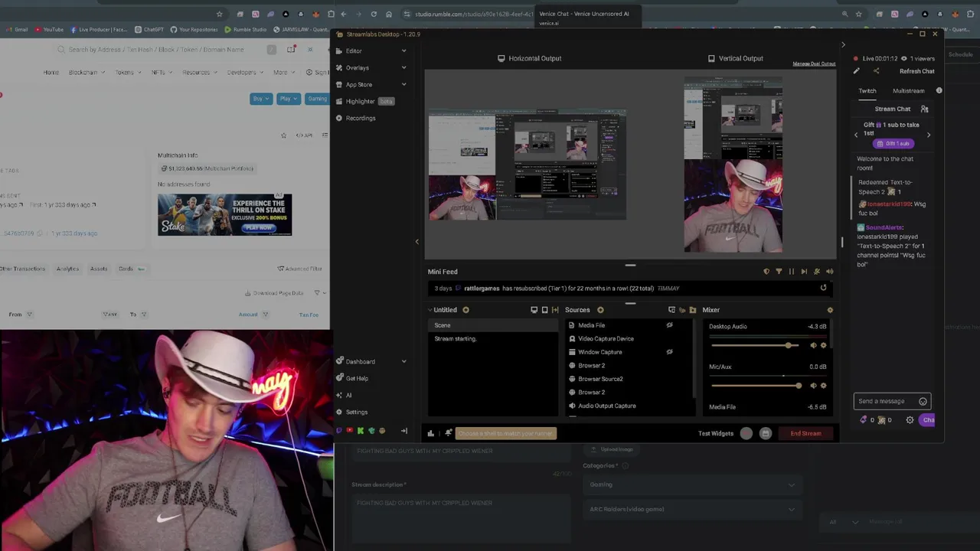Click the round record button
Viewport: 980px width, 551px height.
746,433
